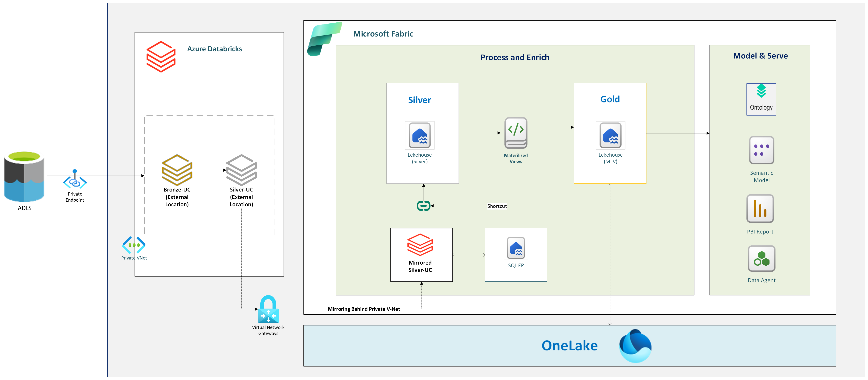This screenshot has height=380, width=868.
Task: Click the 'Private VNet' caption
Action: click(x=134, y=258)
